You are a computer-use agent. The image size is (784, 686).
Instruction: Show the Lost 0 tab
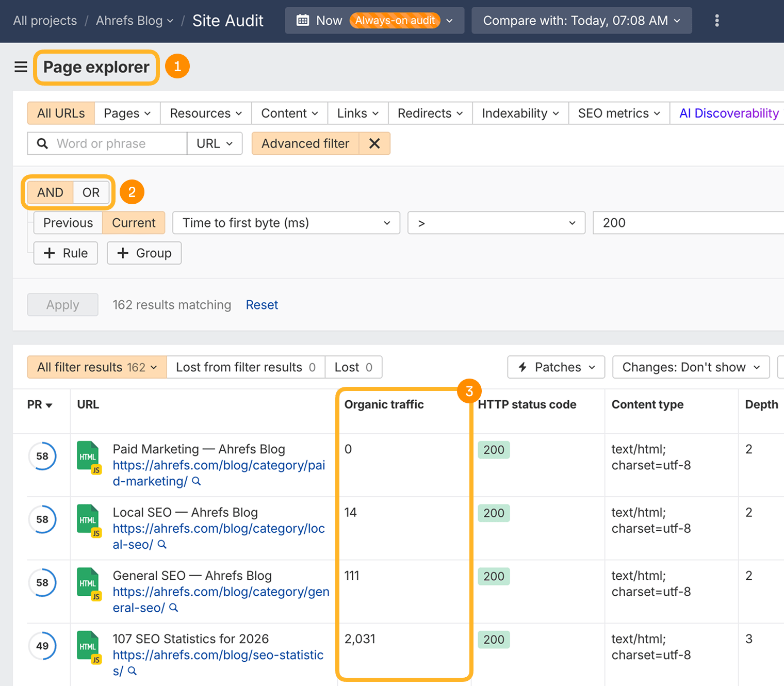[x=353, y=367]
